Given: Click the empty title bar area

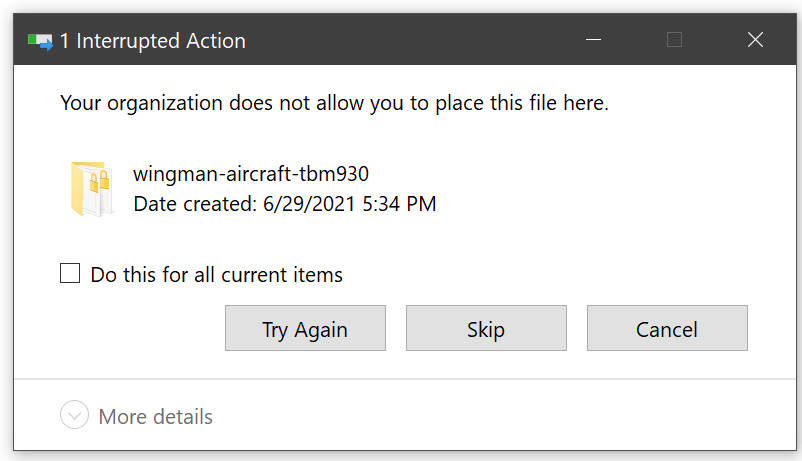Looking at the screenshot, I should [x=420, y=41].
